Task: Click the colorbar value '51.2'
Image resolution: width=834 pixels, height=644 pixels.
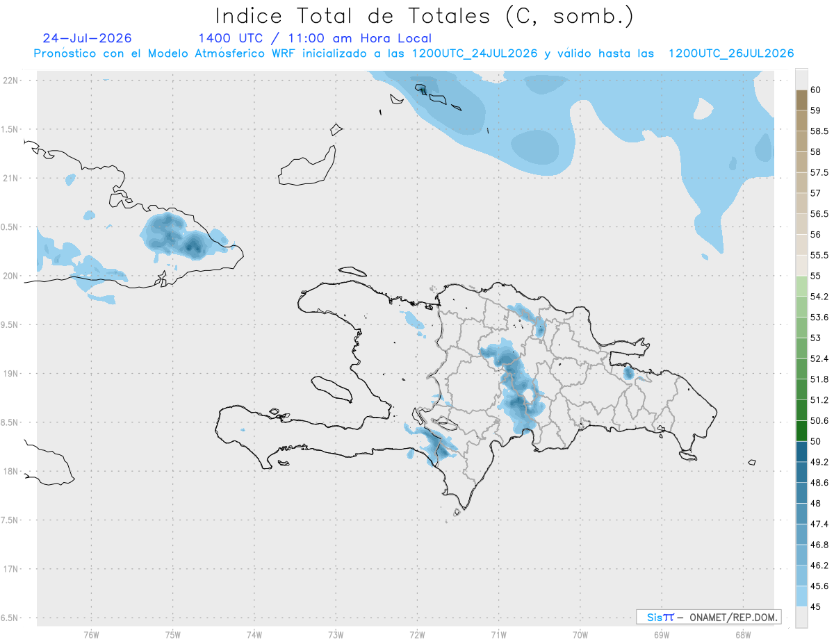Action: pos(819,400)
